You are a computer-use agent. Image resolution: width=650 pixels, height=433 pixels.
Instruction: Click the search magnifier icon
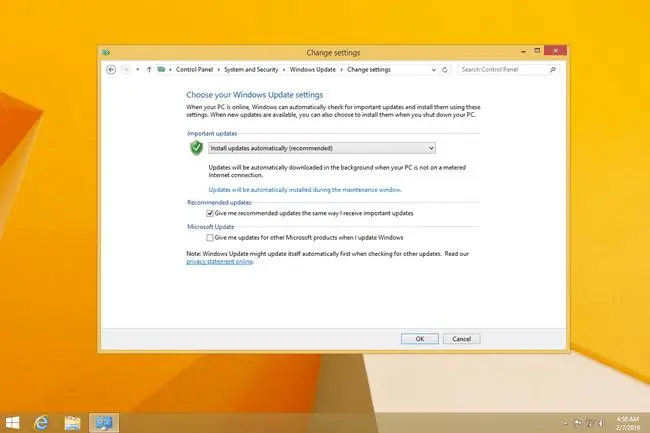tap(553, 70)
